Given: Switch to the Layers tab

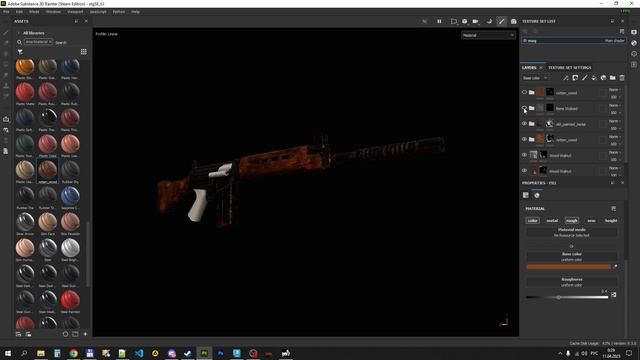Looking at the screenshot, I should (529, 67).
